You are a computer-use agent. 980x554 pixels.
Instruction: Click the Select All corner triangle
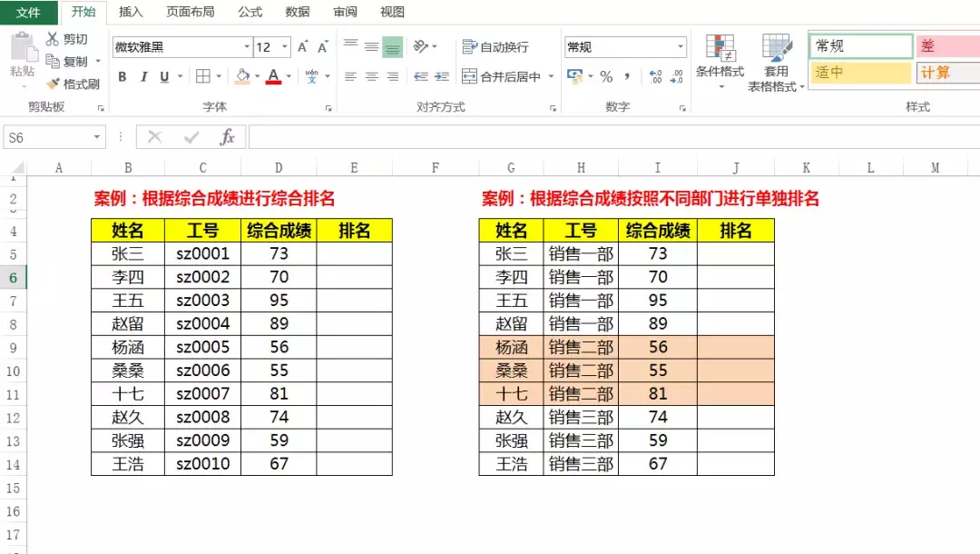[18, 167]
